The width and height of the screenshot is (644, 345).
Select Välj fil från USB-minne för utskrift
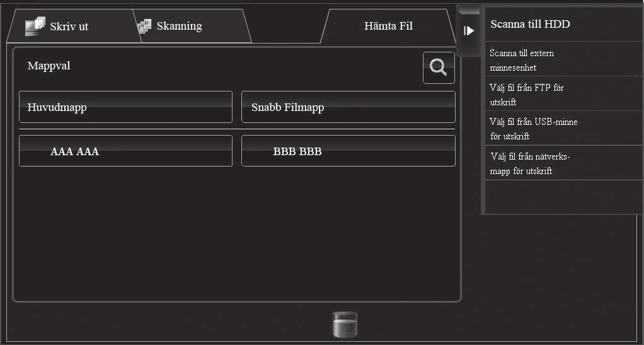tap(563, 129)
